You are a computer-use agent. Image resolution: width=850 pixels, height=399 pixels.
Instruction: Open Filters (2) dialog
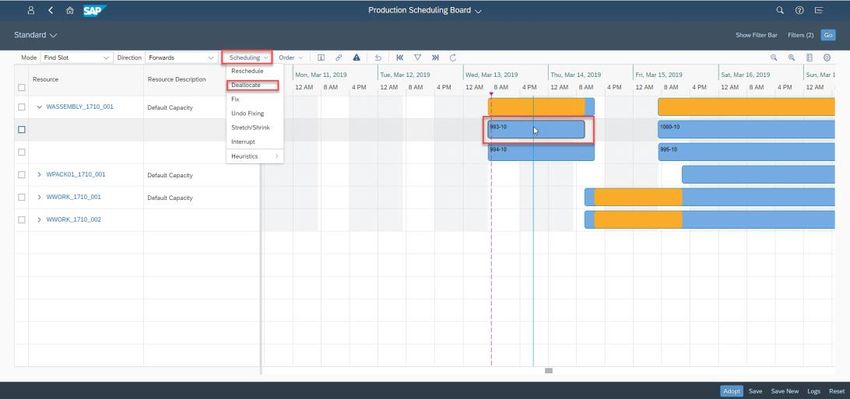click(801, 35)
